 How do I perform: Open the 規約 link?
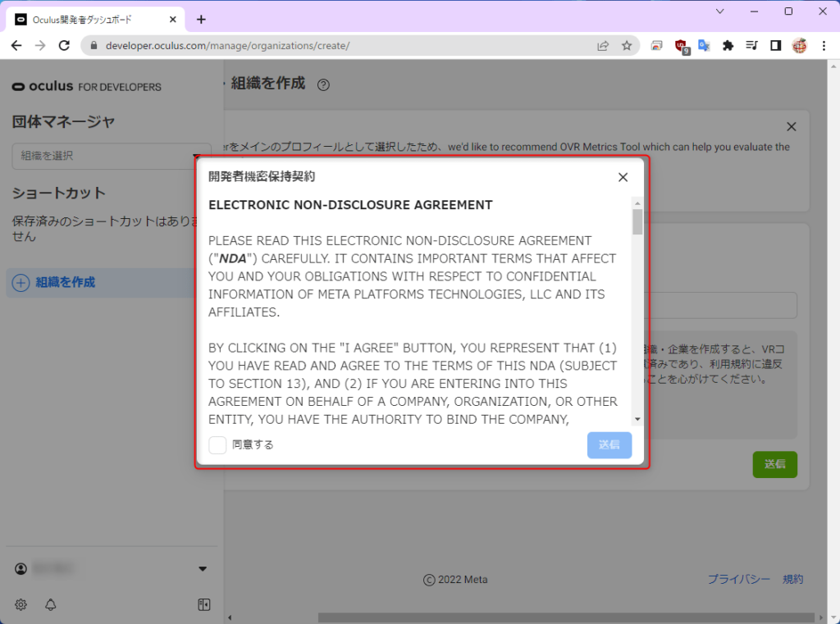793,579
